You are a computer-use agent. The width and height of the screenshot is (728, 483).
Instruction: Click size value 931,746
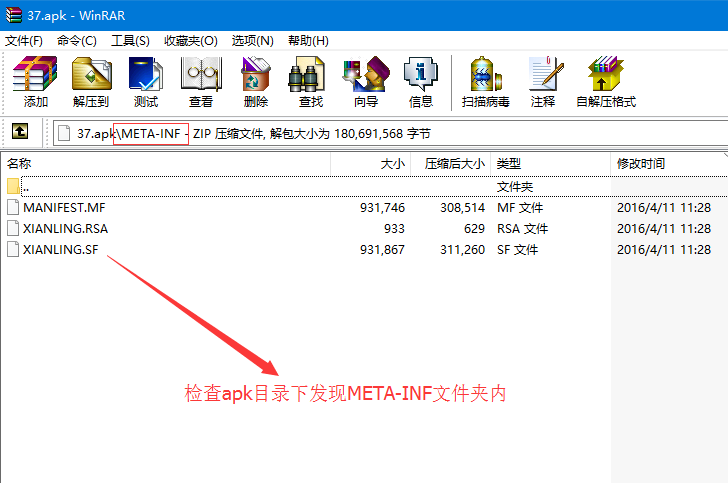(383, 208)
